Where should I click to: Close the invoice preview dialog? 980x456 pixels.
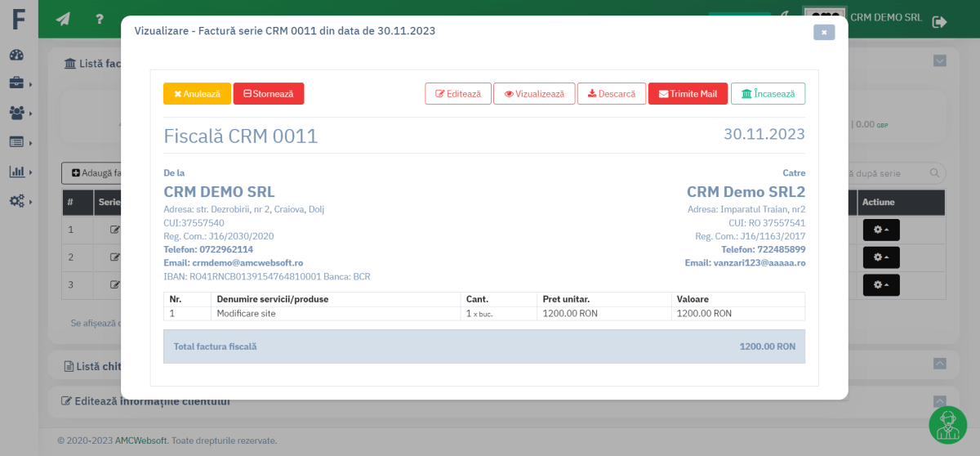click(x=823, y=33)
